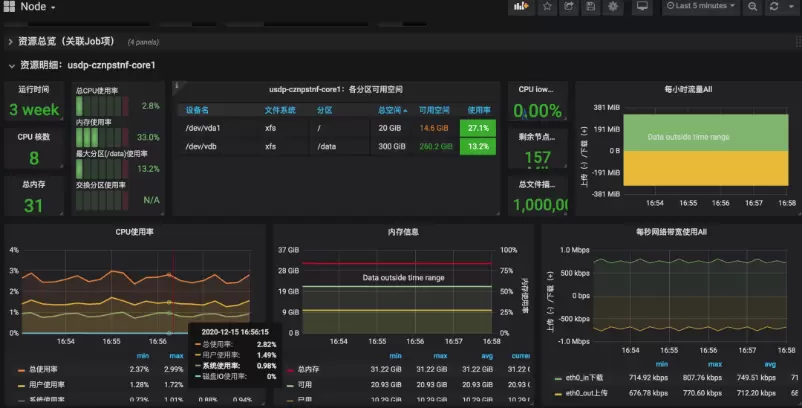This screenshot has height=408, width=802.
Task: Star this dashboard as favorite
Action: 547,7
